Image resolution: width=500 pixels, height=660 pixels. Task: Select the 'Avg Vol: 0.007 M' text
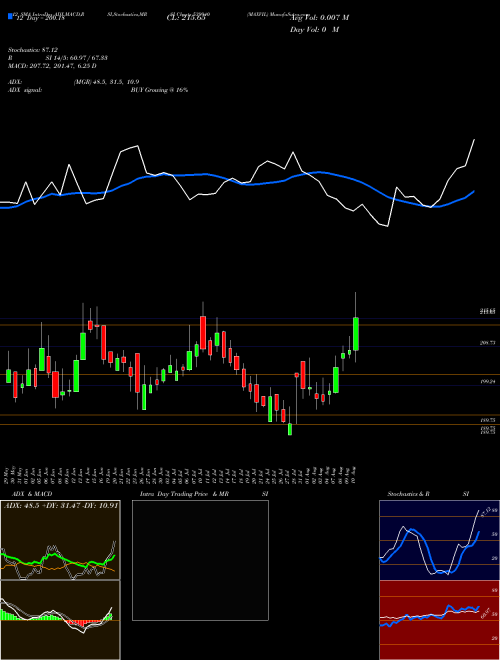[320, 18]
